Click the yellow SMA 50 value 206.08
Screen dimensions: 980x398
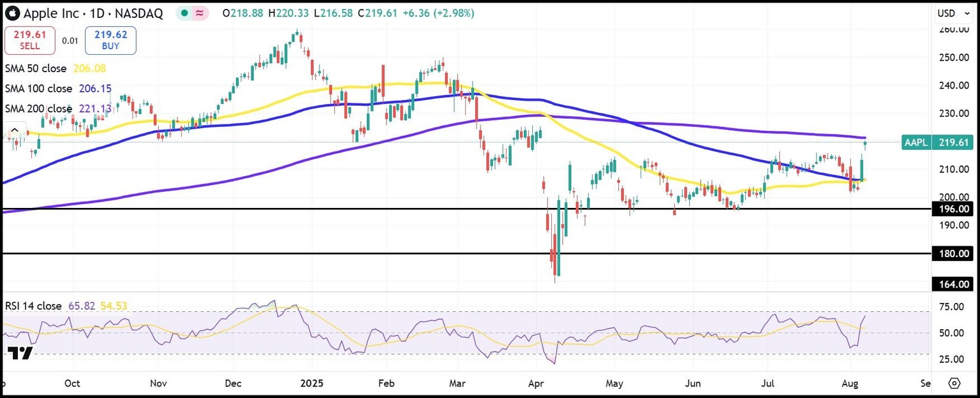[x=89, y=68]
